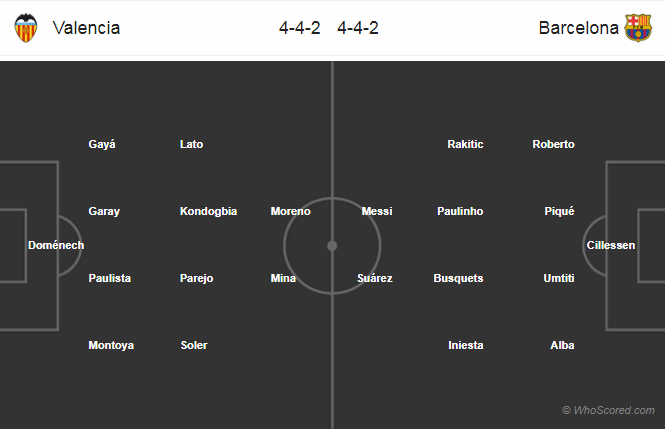This screenshot has width=665, height=429.
Task: Click the Barcelona club crest icon
Action: [x=638, y=28]
